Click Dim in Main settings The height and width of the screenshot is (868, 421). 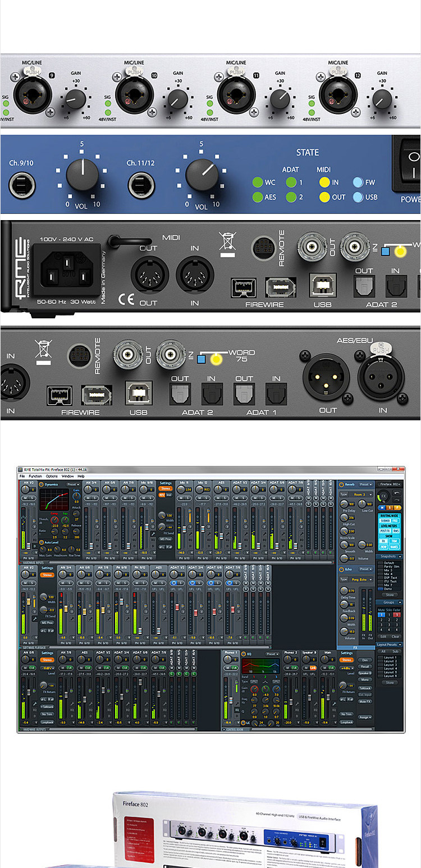click(365, 660)
